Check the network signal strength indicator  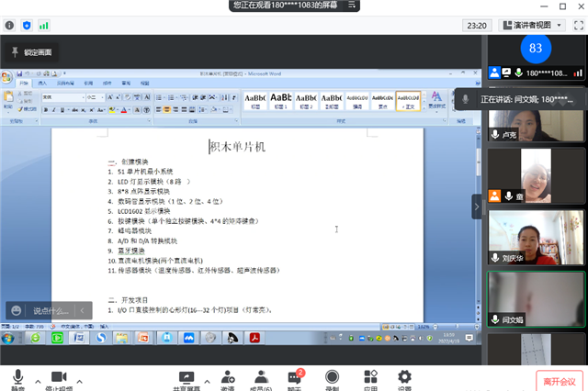click(43, 25)
